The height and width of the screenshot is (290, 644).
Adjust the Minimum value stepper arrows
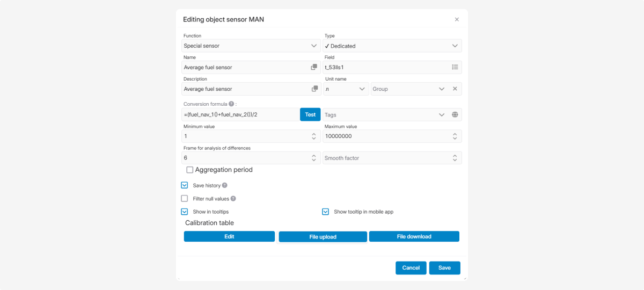coord(314,136)
